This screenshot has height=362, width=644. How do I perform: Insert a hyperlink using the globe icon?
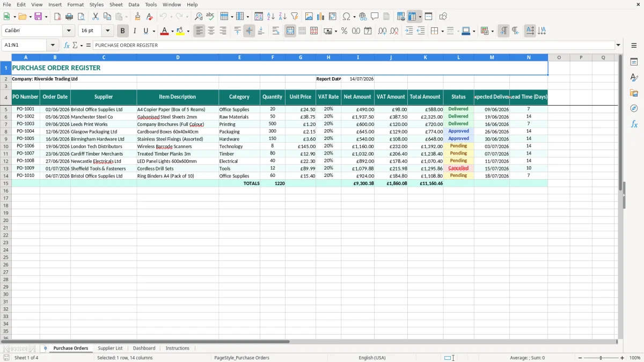click(x=363, y=17)
